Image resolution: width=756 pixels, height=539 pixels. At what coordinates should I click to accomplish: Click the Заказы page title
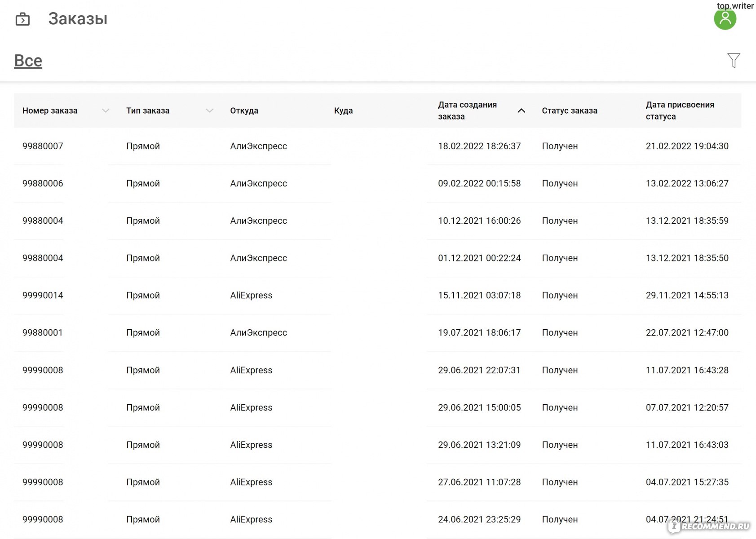[78, 19]
